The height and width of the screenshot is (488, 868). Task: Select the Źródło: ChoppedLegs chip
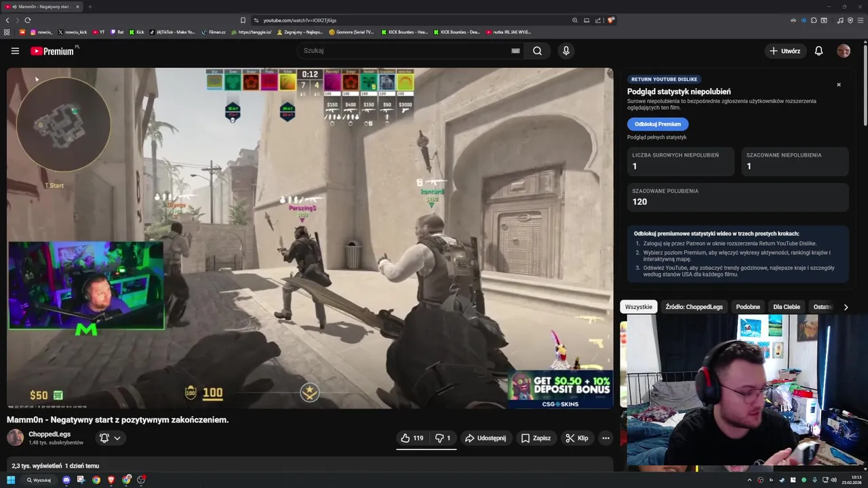694,307
